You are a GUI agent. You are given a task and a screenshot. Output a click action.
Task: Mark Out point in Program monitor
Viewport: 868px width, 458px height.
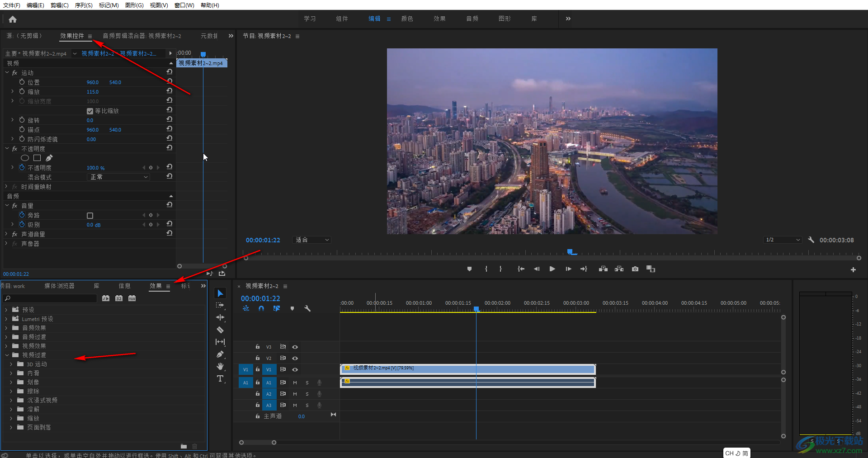point(500,269)
